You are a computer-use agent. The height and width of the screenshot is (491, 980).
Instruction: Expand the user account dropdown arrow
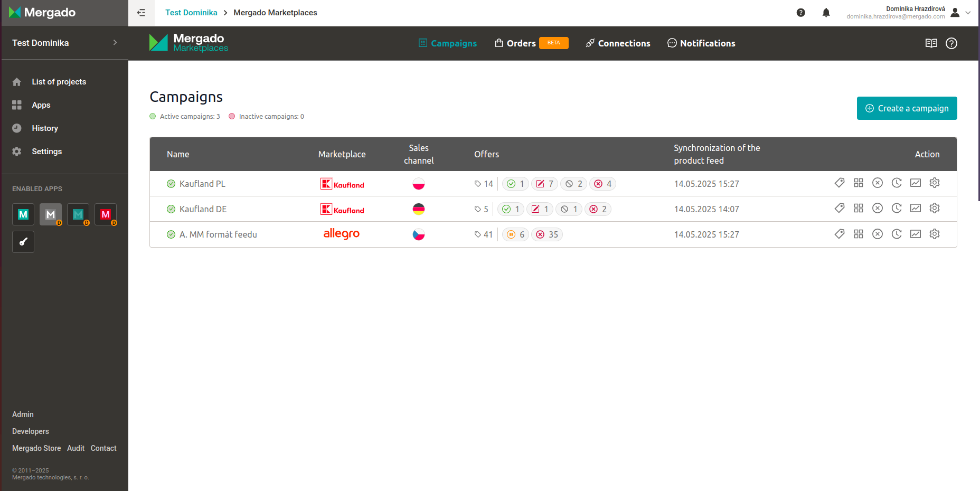point(968,13)
